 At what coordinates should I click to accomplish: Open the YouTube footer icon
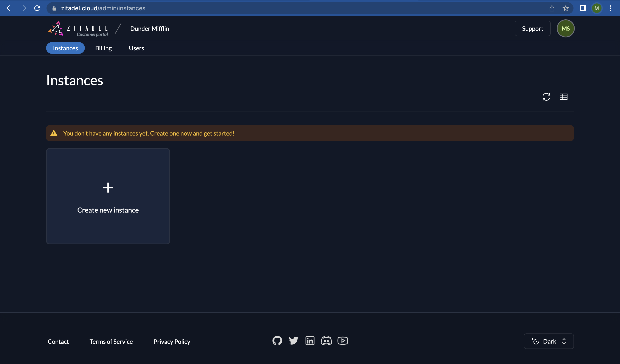click(x=343, y=341)
